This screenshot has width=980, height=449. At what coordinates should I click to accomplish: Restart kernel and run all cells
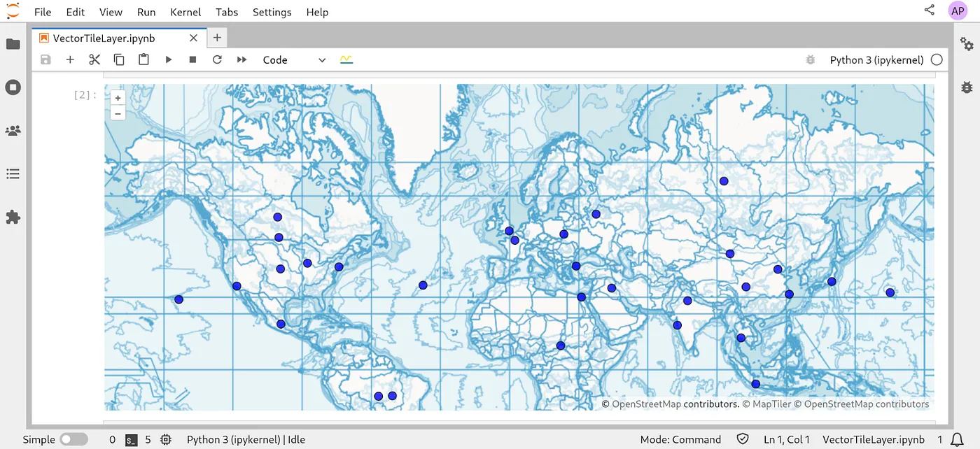241,60
